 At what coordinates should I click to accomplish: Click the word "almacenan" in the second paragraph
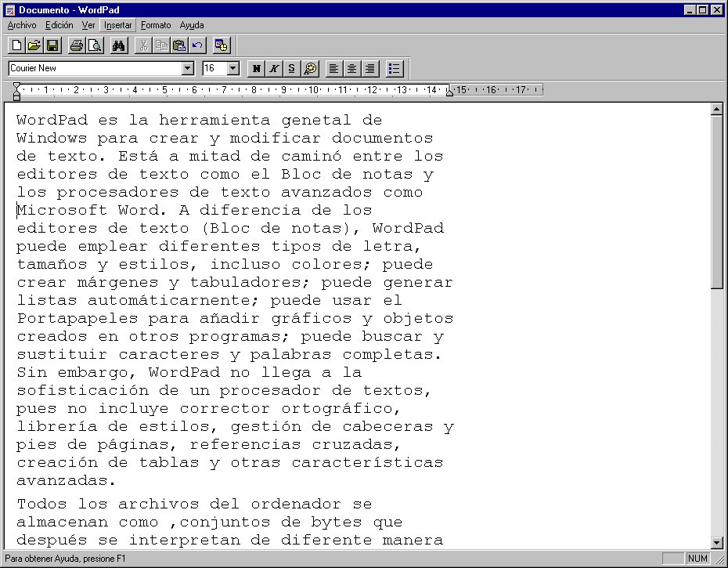(x=62, y=522)
